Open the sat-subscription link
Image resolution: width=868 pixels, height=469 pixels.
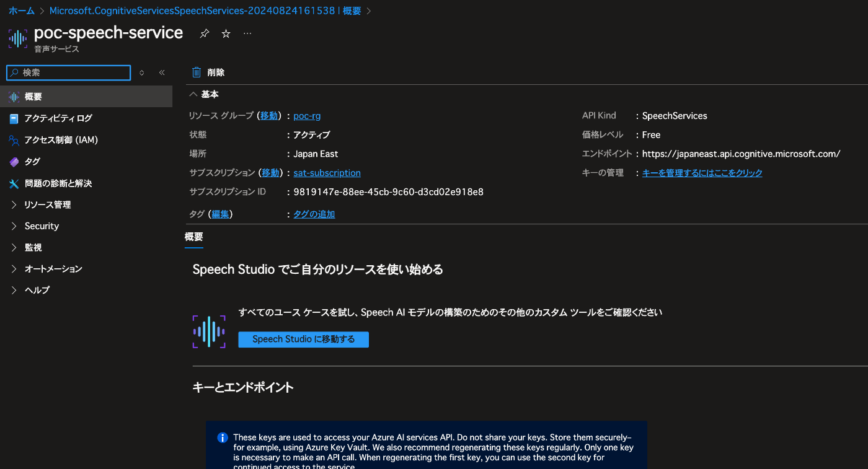click(x=327, y=173)
